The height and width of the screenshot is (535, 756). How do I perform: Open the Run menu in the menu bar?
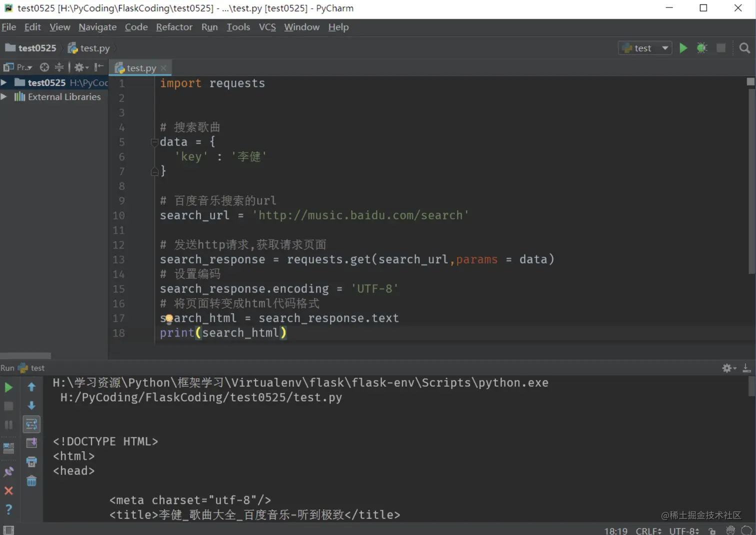point(209,27)
